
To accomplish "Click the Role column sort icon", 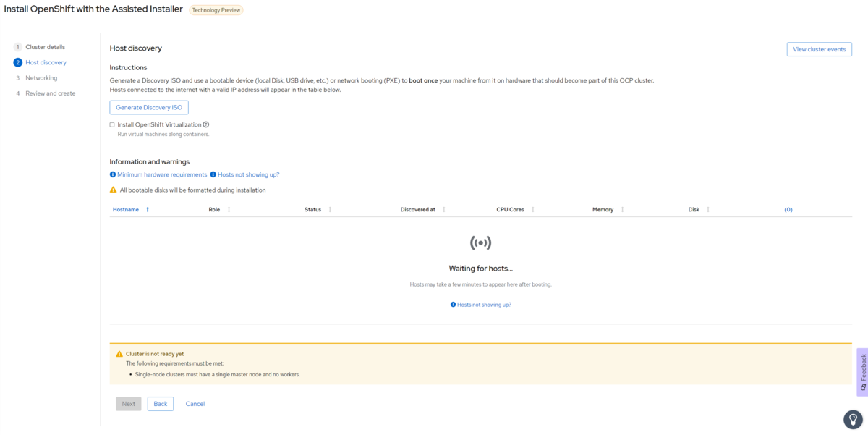I will point(229,210).
